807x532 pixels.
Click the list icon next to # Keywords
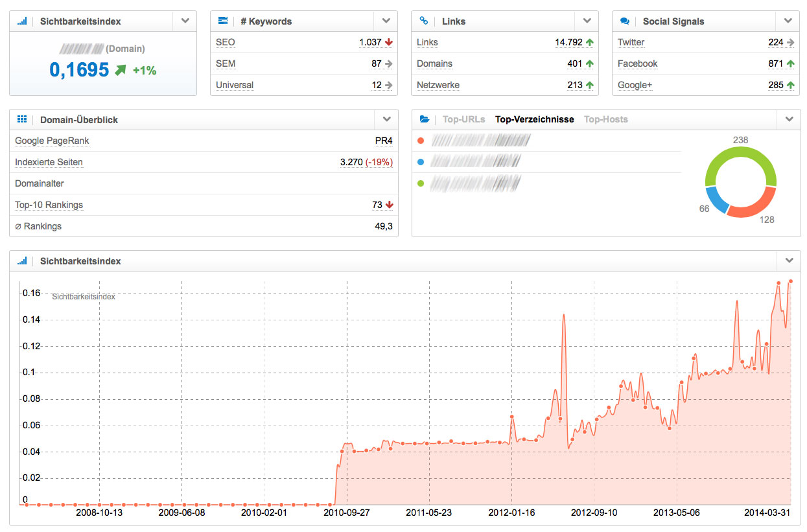click(223, 21)
